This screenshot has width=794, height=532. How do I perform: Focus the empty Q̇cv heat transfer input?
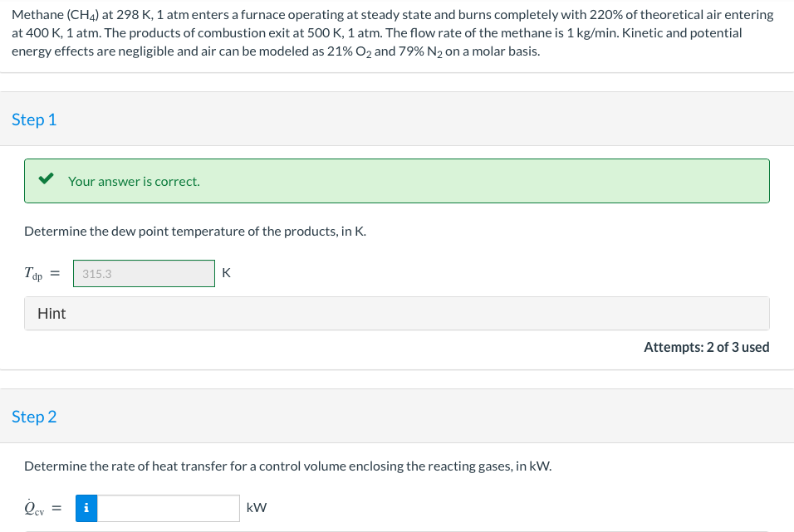(x=169, y=508)
